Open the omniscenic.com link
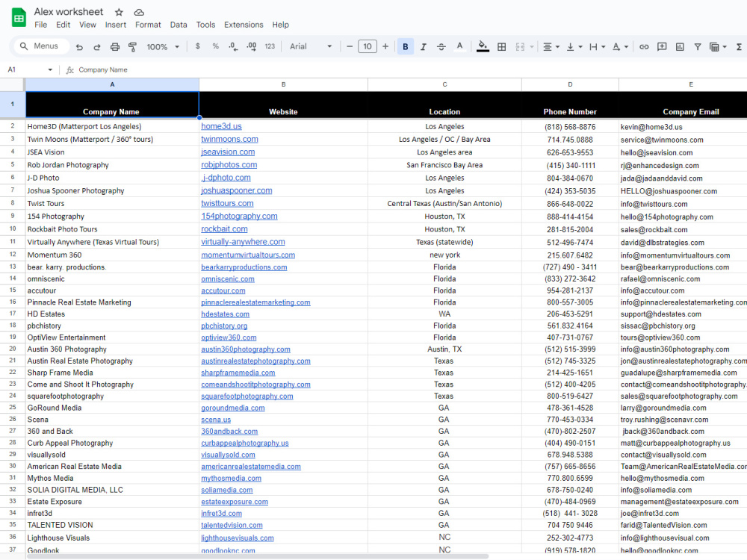 click(x=228, y=279)
